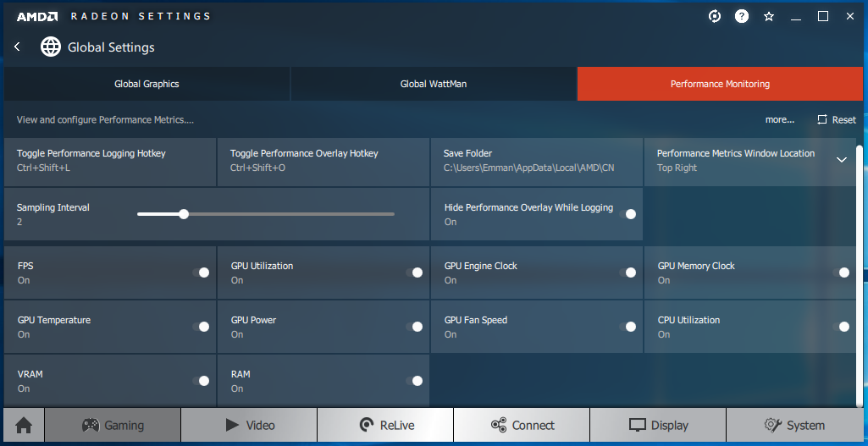The image size is (868, 446).
Task: Open the Connect section
Action: (522, 425)
